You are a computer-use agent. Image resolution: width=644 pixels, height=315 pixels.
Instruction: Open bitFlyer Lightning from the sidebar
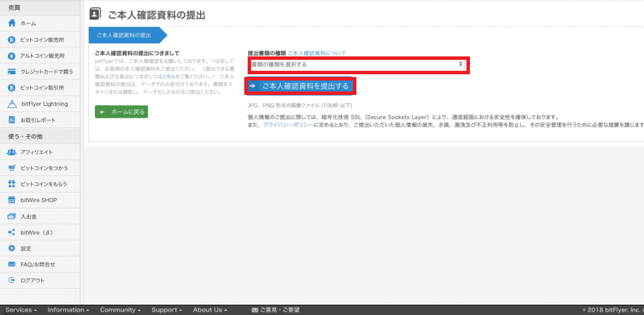(x=40, y=104)
